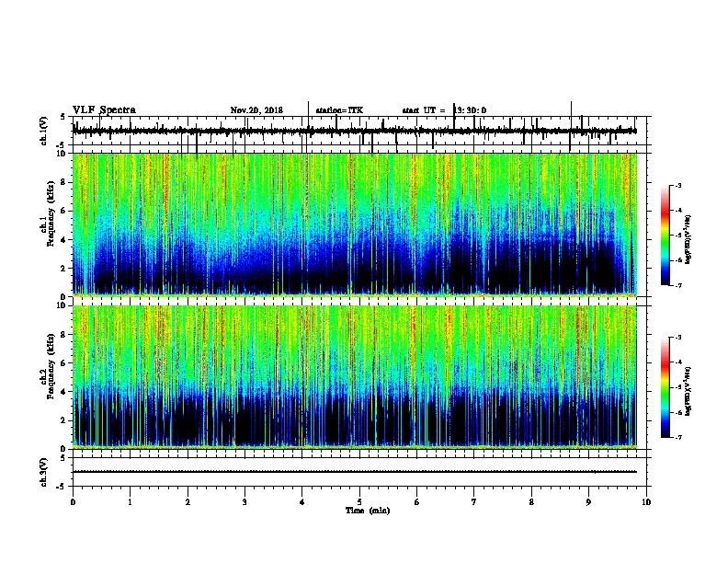Click the "3" minute tick label

tap(245, 502)
